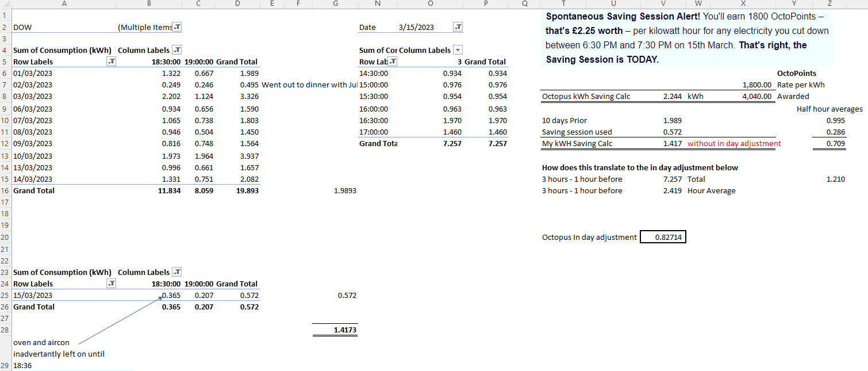Select the 'Went out to dinner' note cell
This screenshot has width=868, height=371.
pyautogui.click(x=309, y=85)
